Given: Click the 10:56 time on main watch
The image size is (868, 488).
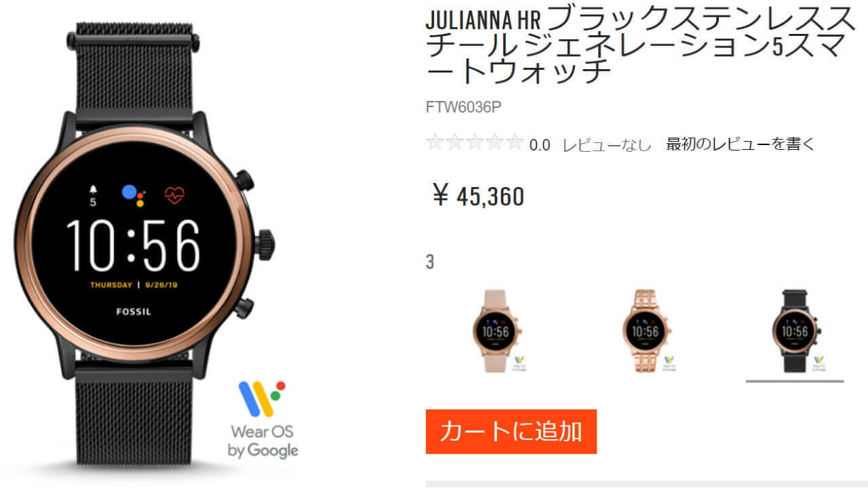Looking at the screenshot, I should tap(134, 245).
